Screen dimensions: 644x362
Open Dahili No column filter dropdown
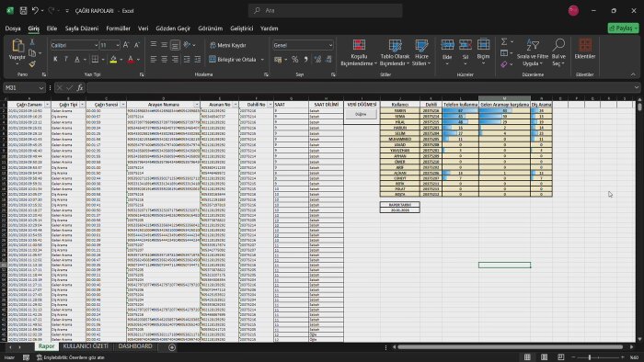(270, 105)
